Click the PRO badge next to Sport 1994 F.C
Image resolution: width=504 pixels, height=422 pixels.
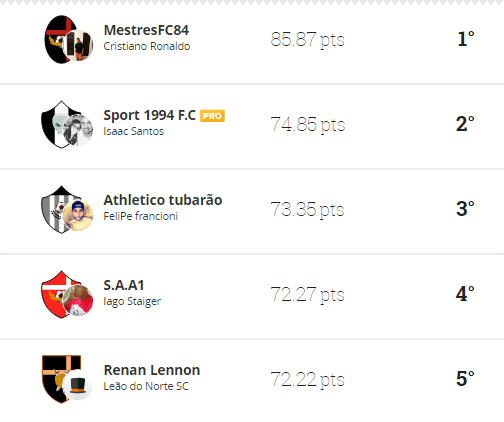click(x=212, y=116)
